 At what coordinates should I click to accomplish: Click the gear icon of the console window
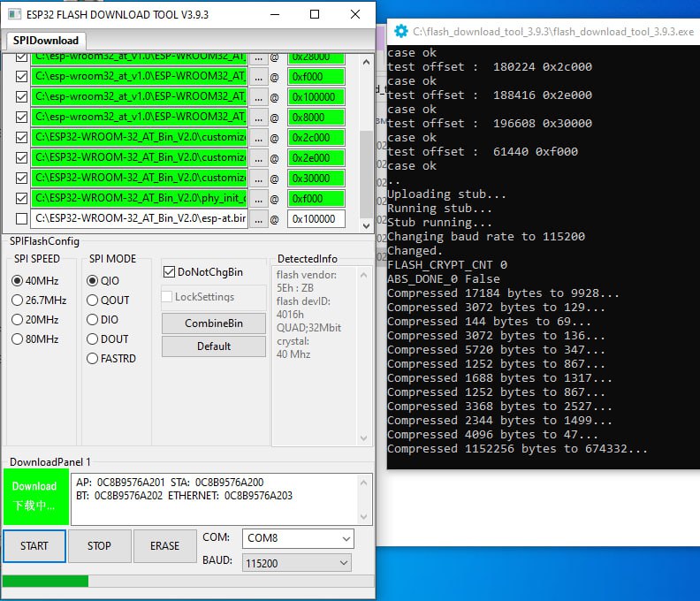[401, 31]
